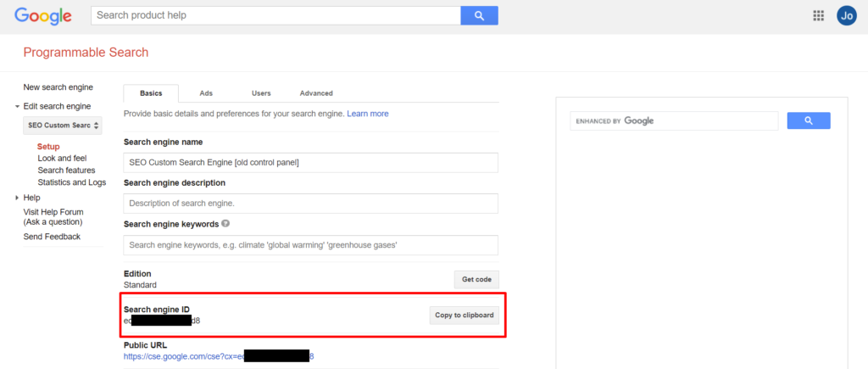The image size is (868, 369).
Task: Collapse the Edit search engine section
Action: click(17, 106)
